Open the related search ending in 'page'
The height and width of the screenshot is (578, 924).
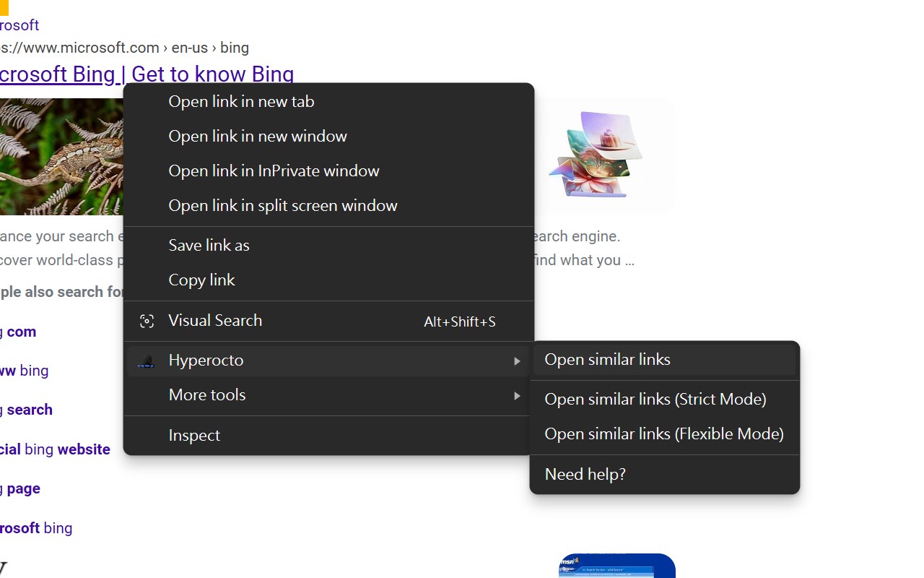20,489
